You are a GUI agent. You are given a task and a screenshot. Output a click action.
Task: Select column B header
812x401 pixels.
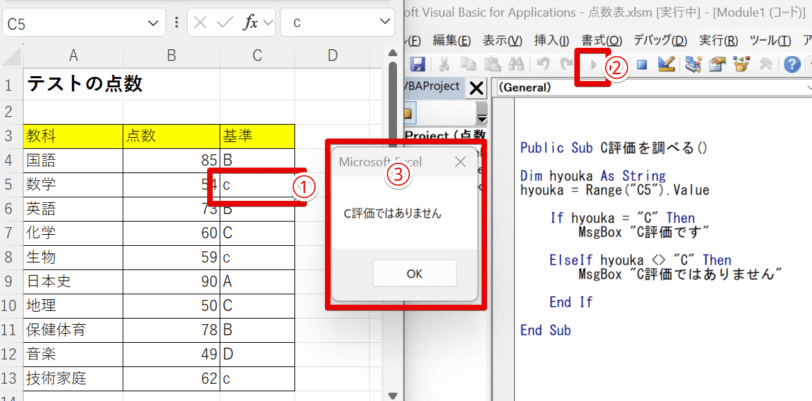[171, 56]
